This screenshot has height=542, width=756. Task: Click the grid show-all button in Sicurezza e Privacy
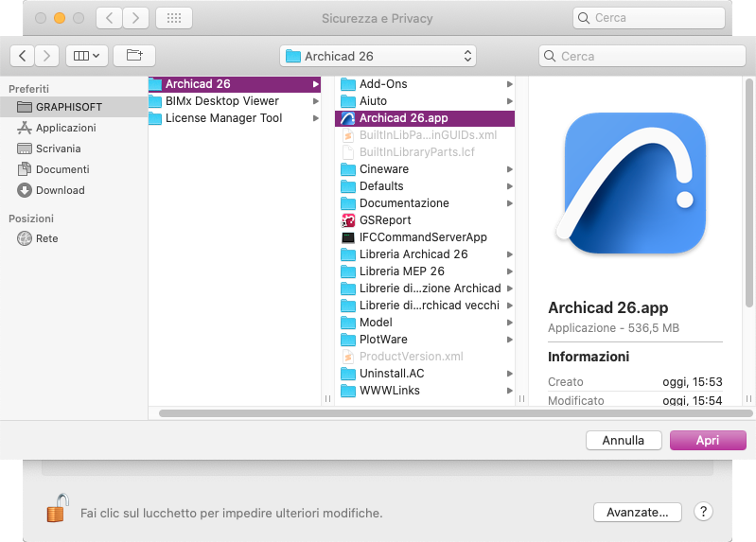[x=174, y=18]
